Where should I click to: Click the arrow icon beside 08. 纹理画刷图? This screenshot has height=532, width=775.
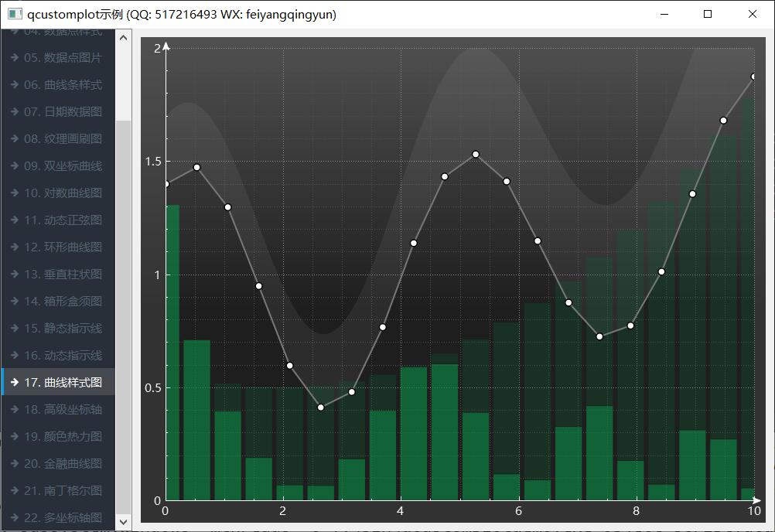15,139
